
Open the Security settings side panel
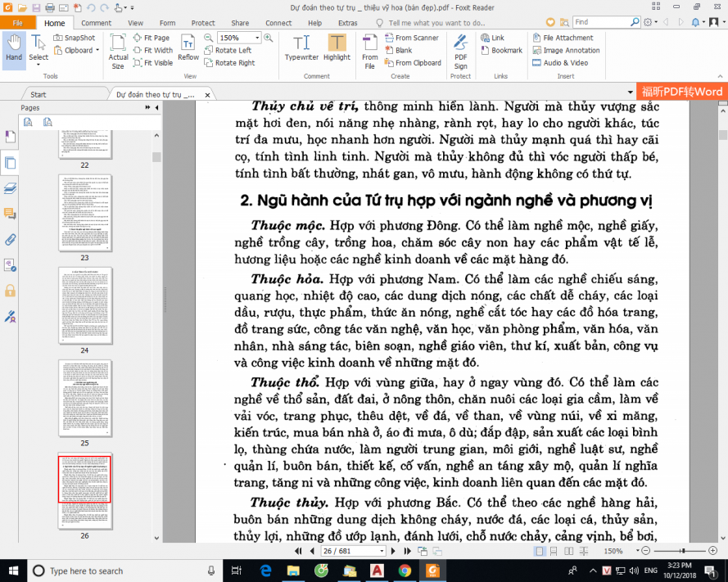point(10,290)
